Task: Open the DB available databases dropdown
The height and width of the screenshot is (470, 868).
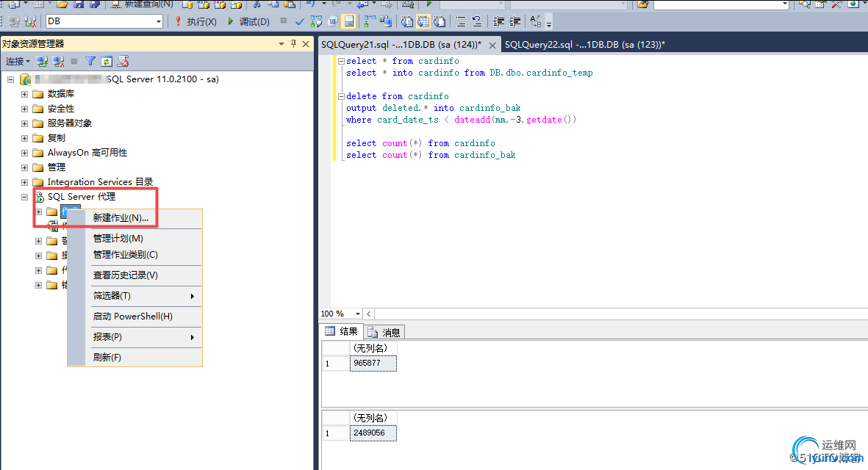Action: (x=158, y=21)
